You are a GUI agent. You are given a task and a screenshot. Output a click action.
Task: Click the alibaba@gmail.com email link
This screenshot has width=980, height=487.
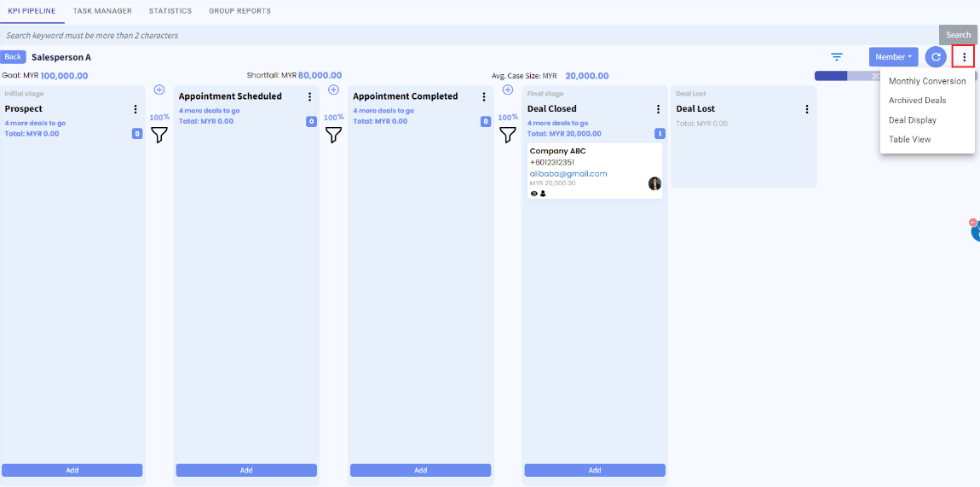pyautogui.click(x=568, y=174)
